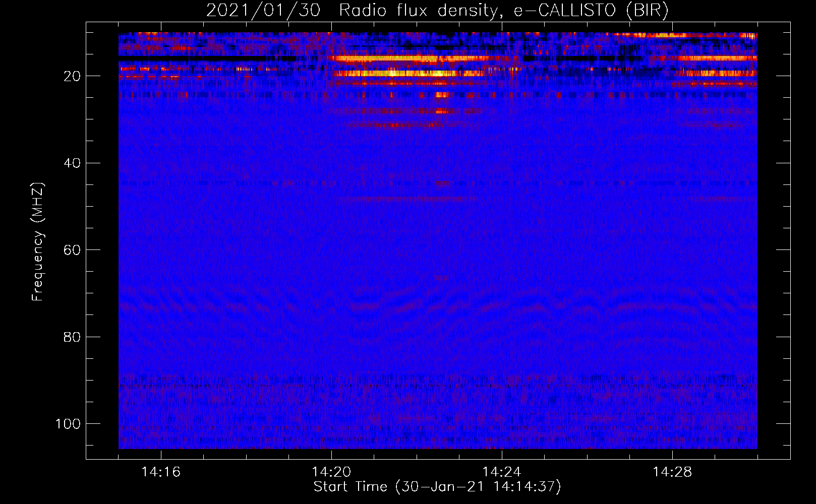Screen dimensions: 816x504
Task: Click the 14:16 time tick label
Action: [161, 472]
